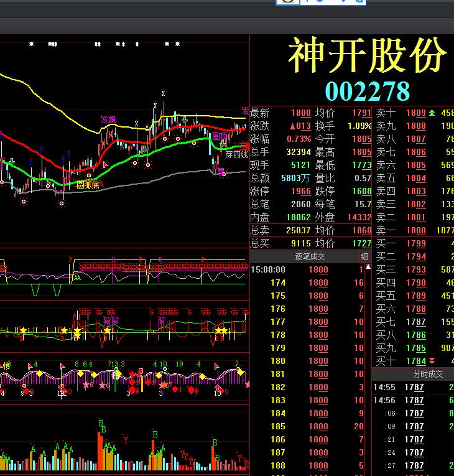Open the 细 detail button

pos(364,257)
